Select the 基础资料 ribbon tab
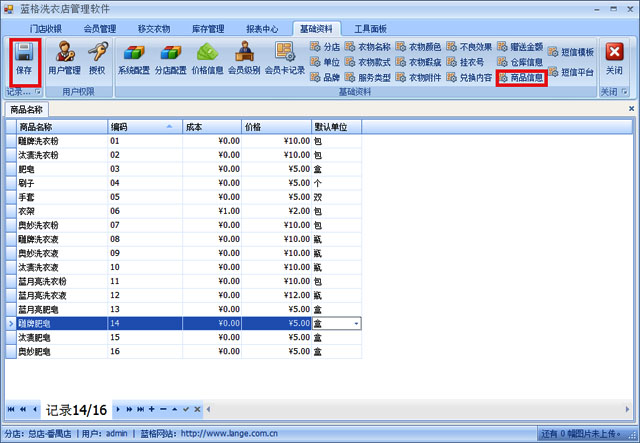 pos(316,29)
